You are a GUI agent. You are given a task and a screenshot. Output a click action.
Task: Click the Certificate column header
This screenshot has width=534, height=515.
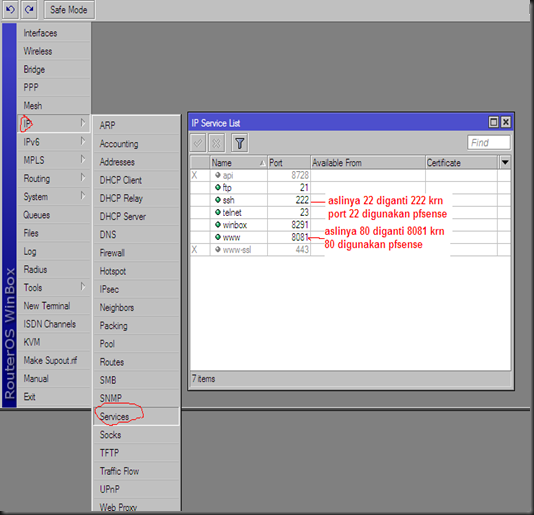[x=461, y=163]
